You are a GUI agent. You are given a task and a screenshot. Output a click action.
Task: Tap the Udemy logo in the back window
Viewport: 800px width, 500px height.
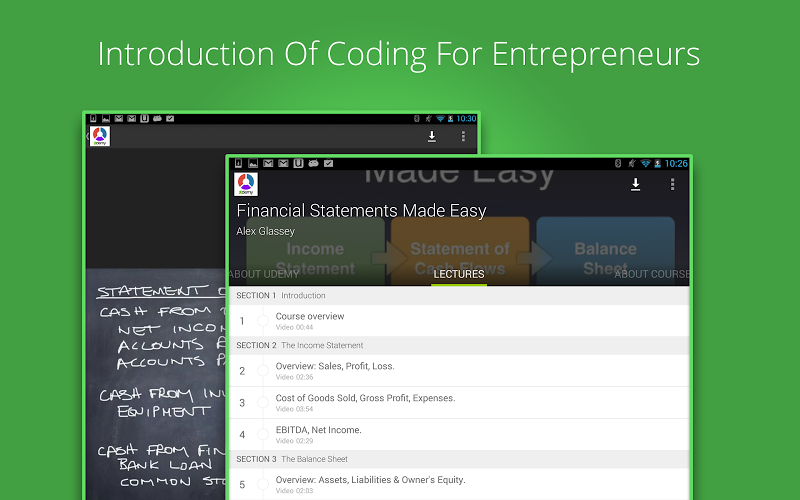100,136
